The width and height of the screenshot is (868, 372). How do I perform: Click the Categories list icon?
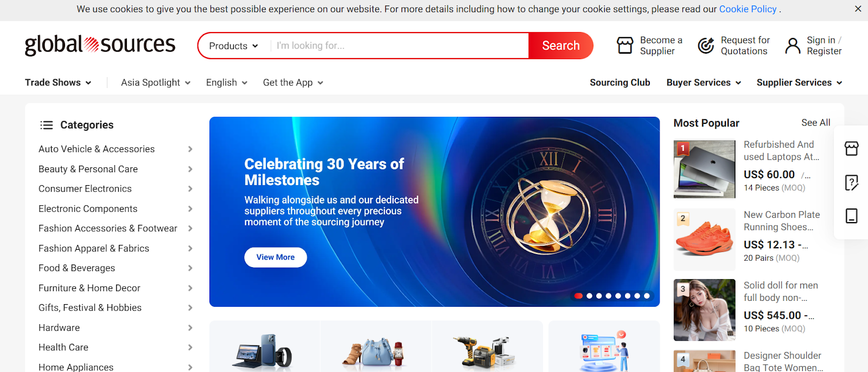[47, 125]
